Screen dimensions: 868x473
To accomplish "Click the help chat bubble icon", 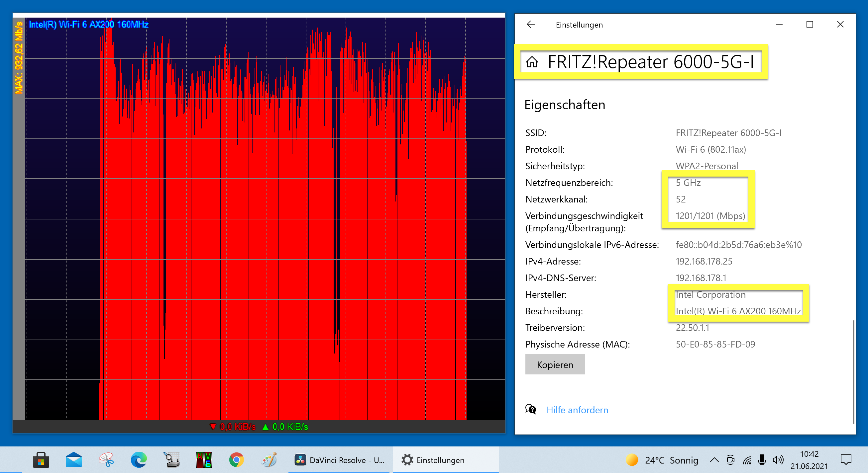I will pos(531,409).
